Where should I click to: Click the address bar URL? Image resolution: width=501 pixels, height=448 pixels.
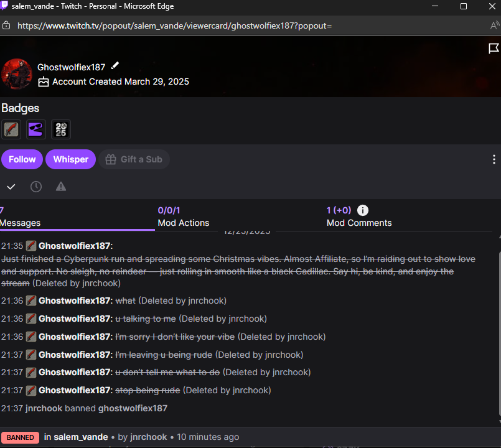[x=174, y=26]
